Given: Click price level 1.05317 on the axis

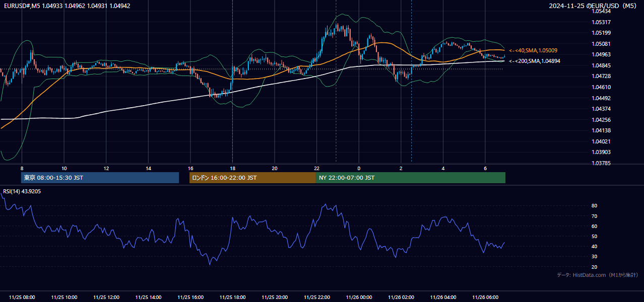Looking at the screenshot, I should [601, 22].
